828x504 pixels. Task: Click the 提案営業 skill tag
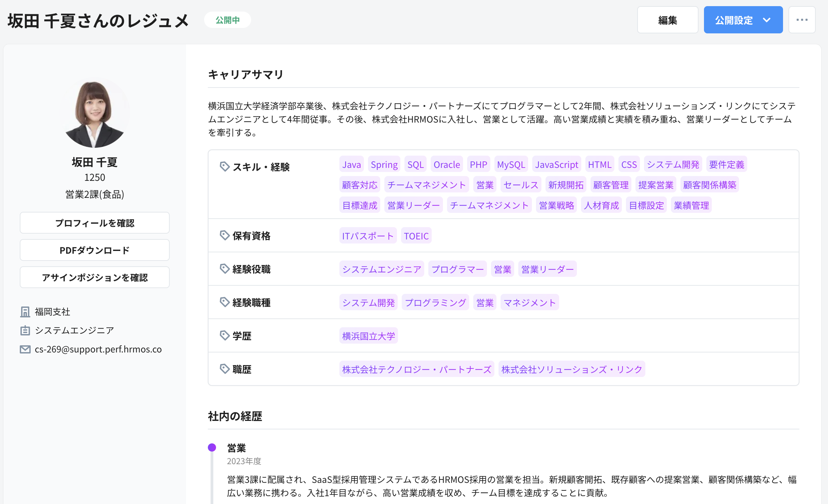coord(656,185)
